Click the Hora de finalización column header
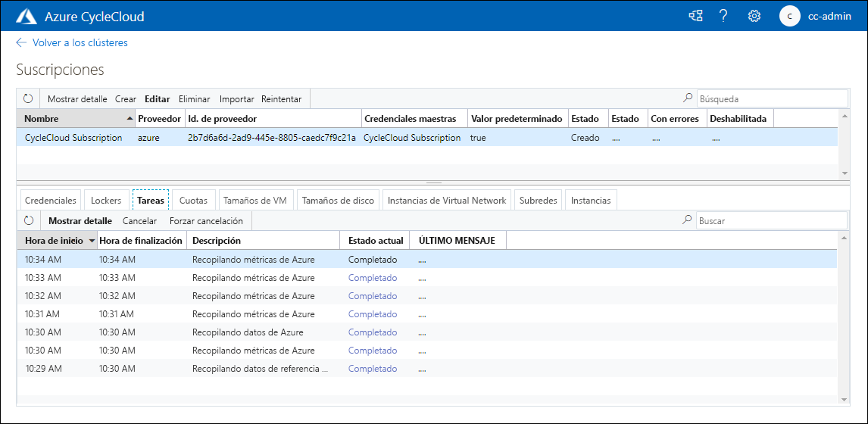868x424 pixels. coord(142,241)
